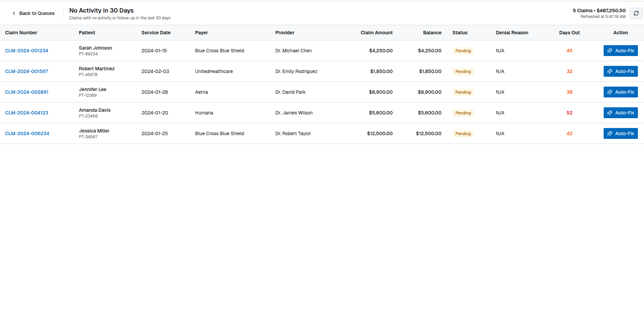Sort by Provider column header
The height and width of the screenshot is (326, 644).
[x=285, y=33]
